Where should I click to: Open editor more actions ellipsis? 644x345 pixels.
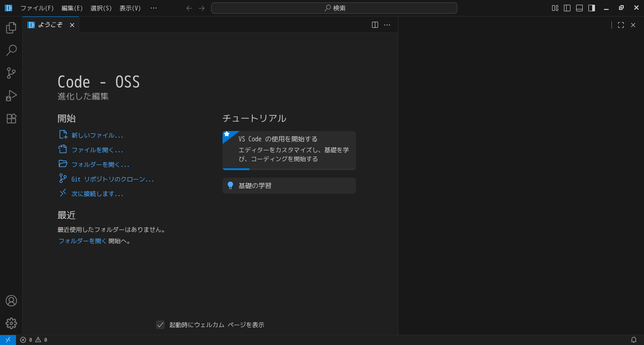(387, 25)
